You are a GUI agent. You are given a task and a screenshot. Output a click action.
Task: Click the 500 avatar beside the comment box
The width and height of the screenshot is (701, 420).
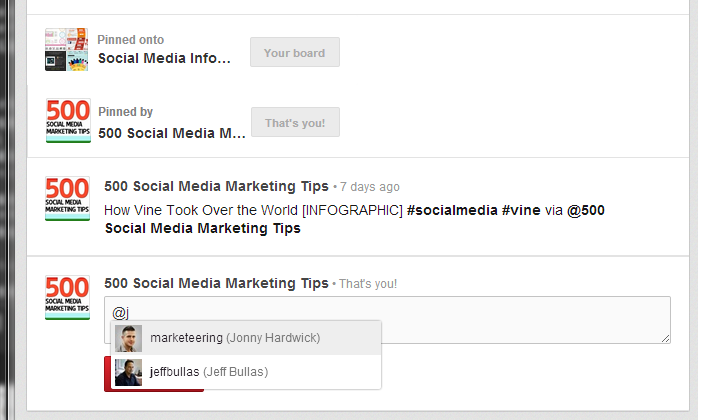[x=68, y=297]
